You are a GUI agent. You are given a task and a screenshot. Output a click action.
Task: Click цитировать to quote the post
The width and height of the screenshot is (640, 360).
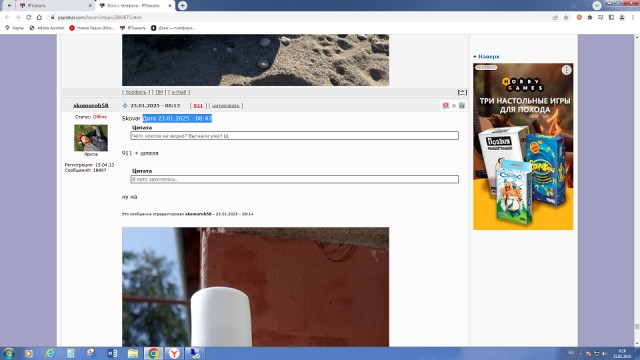click(x=226, y=106)
